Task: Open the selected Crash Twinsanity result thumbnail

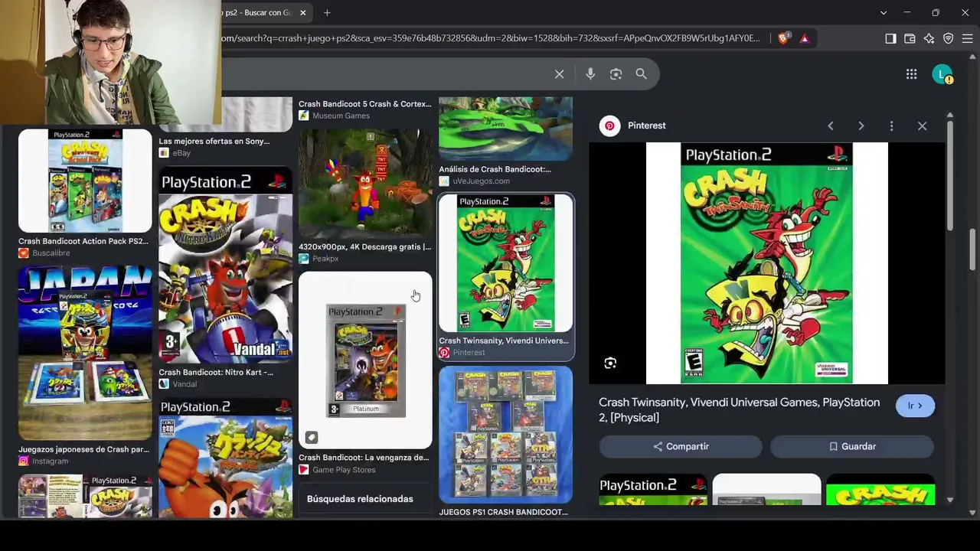Action: tap(505, 263)
